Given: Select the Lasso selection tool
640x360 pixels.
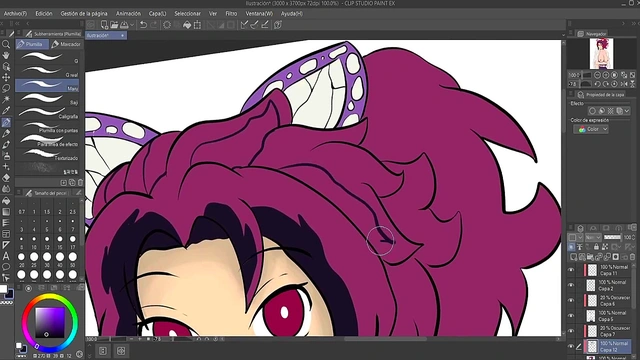Looking at the screenshot, I should pyautogui.click(x=6, y=88).
